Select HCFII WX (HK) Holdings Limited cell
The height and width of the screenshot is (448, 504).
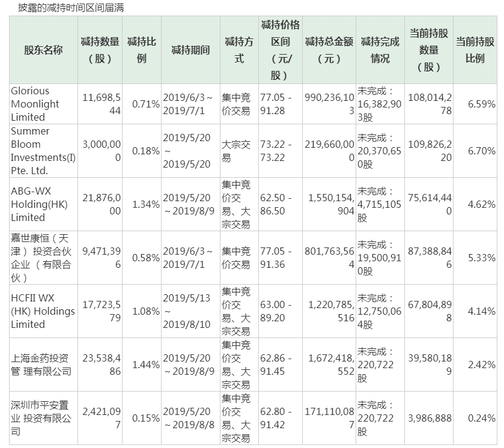point(43,311)
